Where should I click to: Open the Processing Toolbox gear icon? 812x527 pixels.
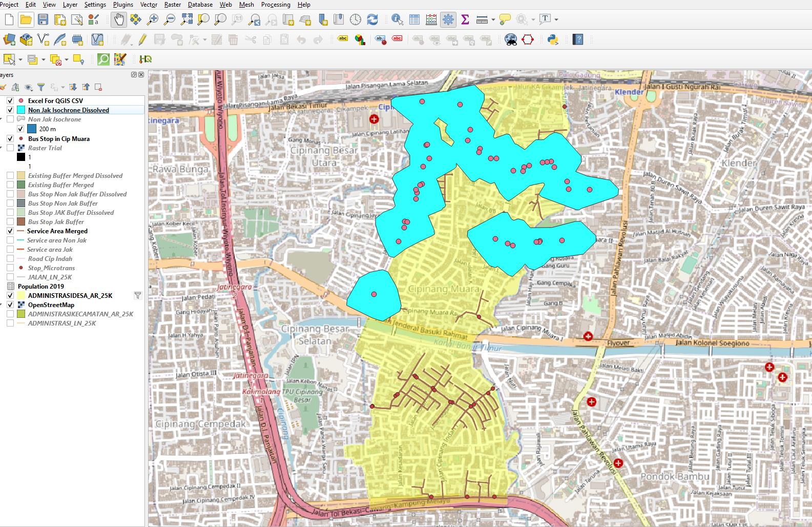448,20
